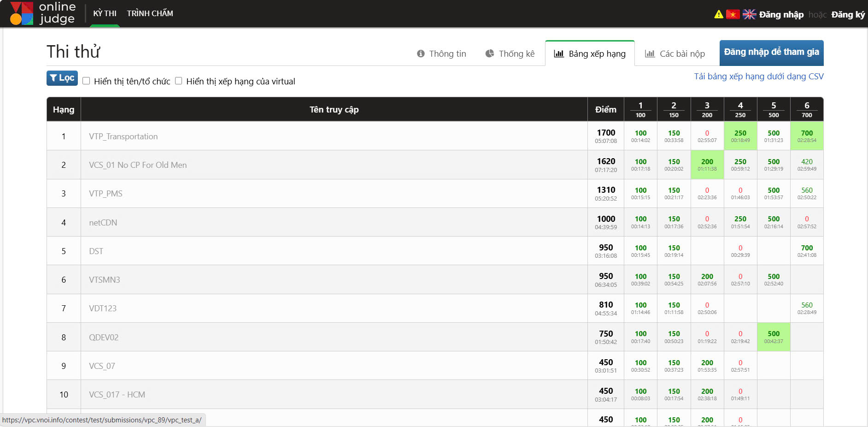Switch to the Thông tin tab

(x=441, y=53)
